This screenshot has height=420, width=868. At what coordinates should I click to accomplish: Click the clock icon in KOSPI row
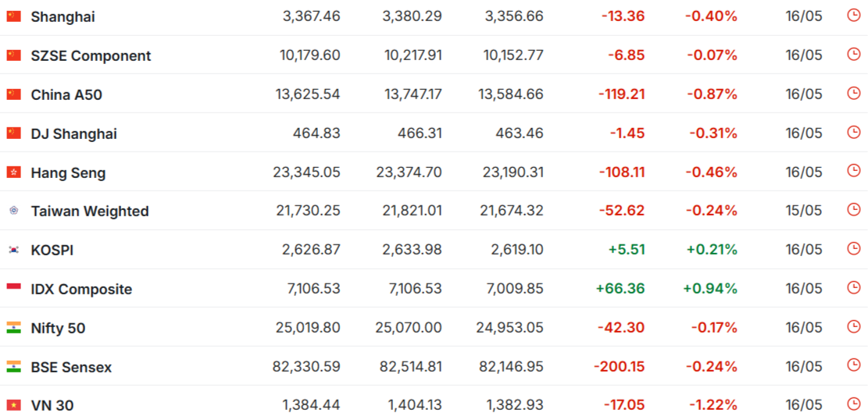tap(854, 249)
